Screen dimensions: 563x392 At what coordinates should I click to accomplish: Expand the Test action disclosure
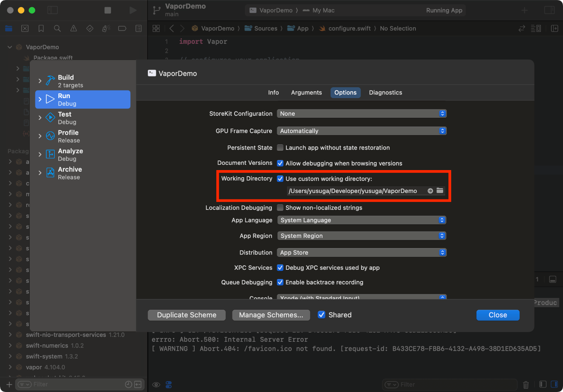pyautogui.click(x=40, y=118)
